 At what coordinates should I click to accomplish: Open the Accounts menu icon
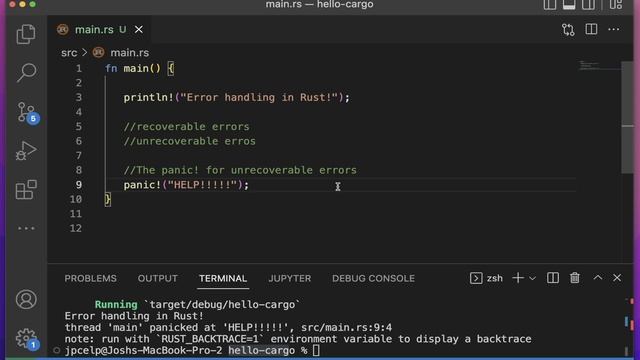click(x=26, y=300)
